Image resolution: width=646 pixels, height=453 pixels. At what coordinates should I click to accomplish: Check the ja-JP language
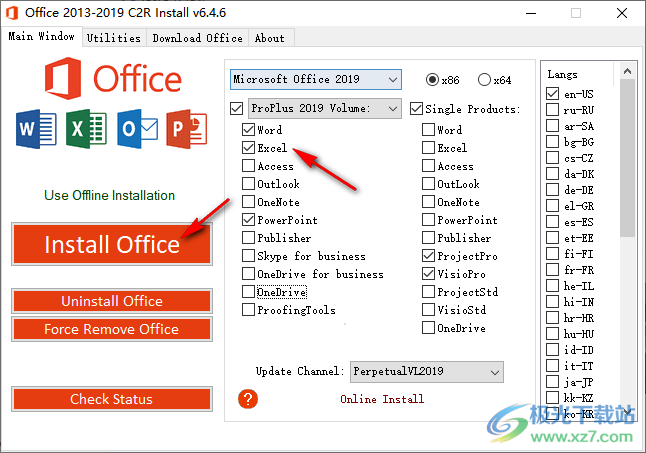[552, 382]
